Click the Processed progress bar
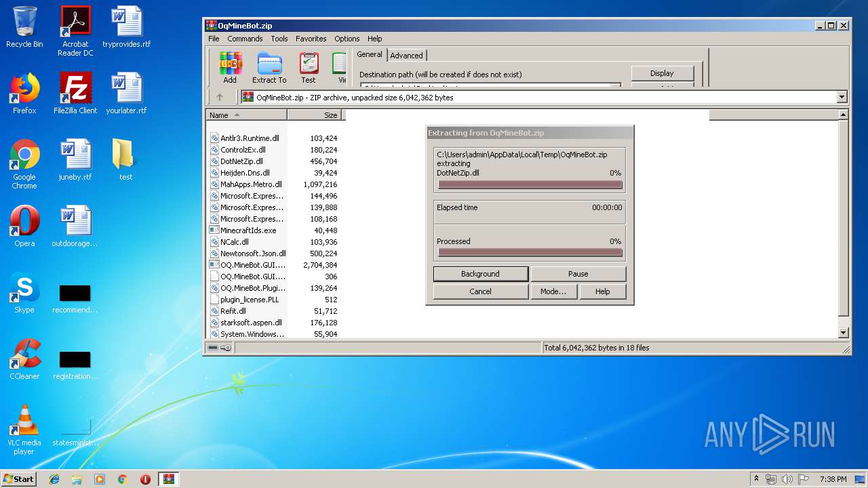 tap(530, 253)
